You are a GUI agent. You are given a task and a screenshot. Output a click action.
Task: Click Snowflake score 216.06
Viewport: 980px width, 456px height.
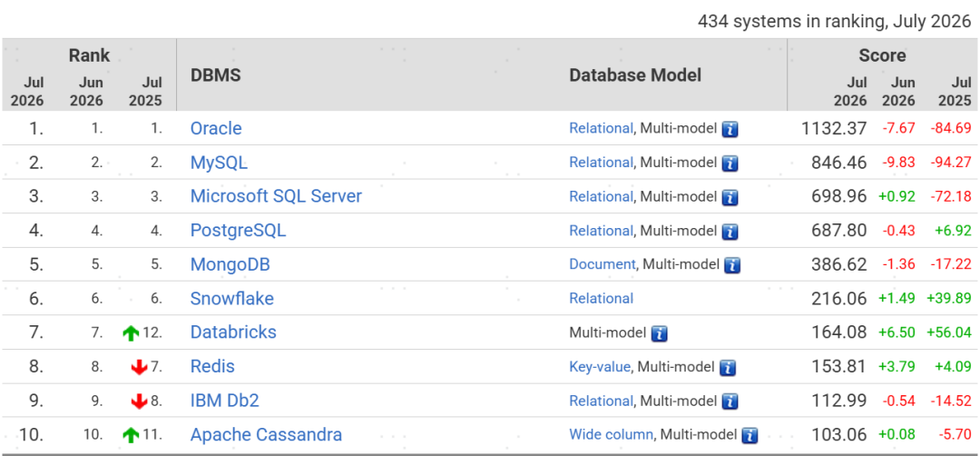click(839, 298)
